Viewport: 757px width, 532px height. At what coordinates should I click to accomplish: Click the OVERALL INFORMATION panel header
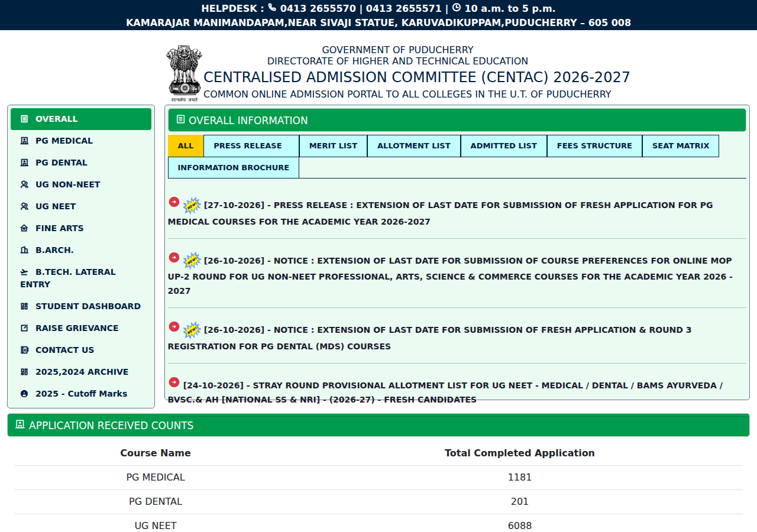pyautogui.click(x=457, y=120)
